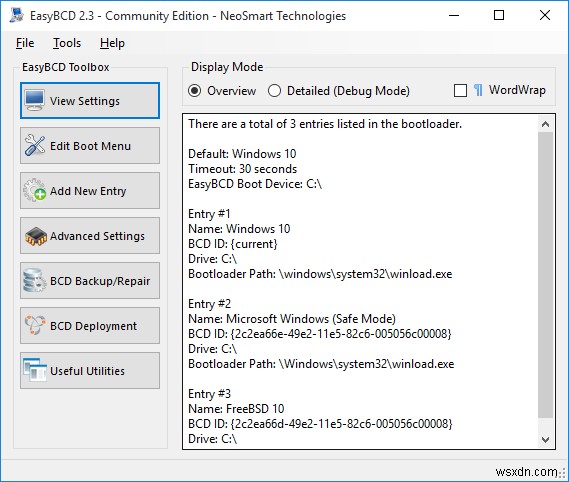Open the BCD Backup/Repair page
The height and width of the screenshot is (482, 569).
pos(90,281)
